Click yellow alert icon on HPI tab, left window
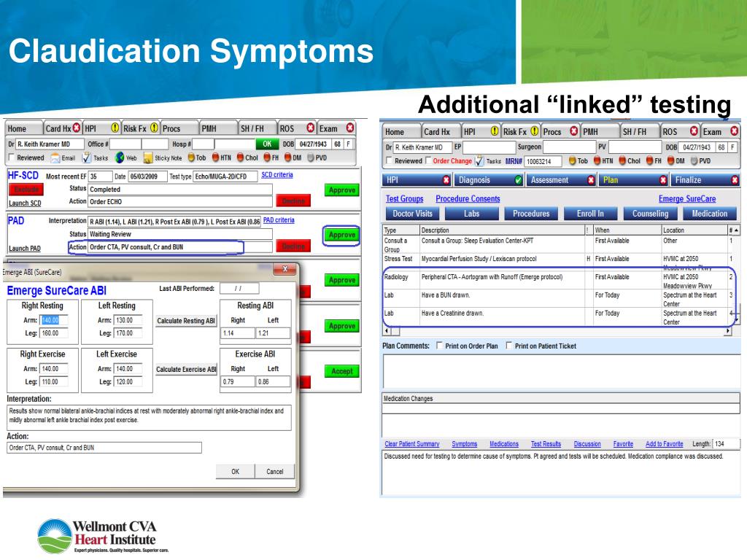The image size is (747, 560). [x=115, y=128]
